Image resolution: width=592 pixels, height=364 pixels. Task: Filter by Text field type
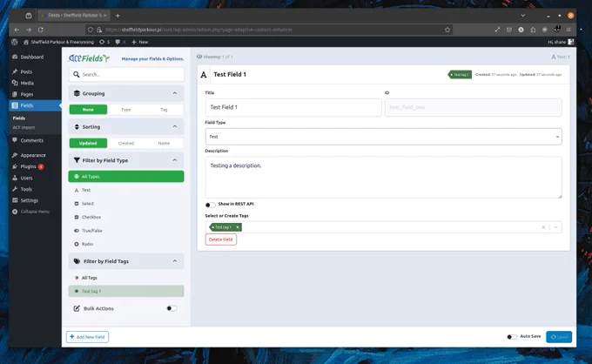126,190
